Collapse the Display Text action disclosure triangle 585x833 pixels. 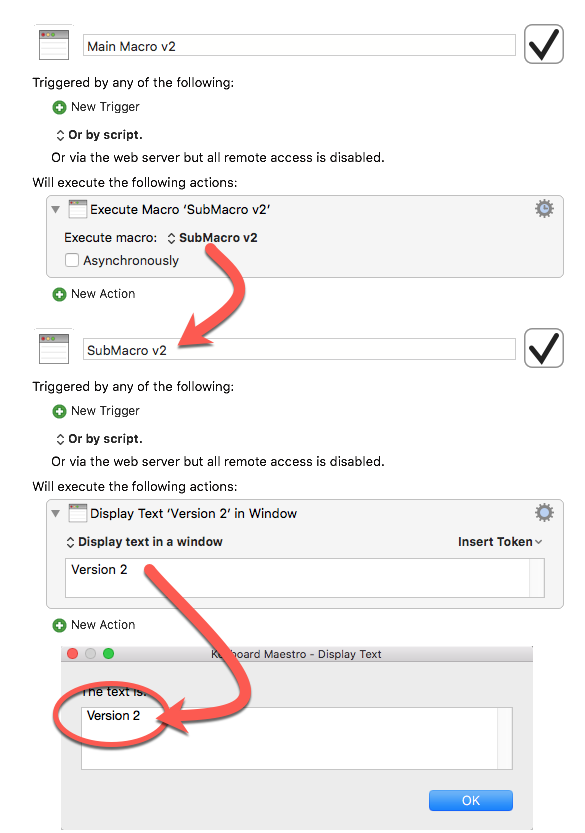[x=56, y=513]
